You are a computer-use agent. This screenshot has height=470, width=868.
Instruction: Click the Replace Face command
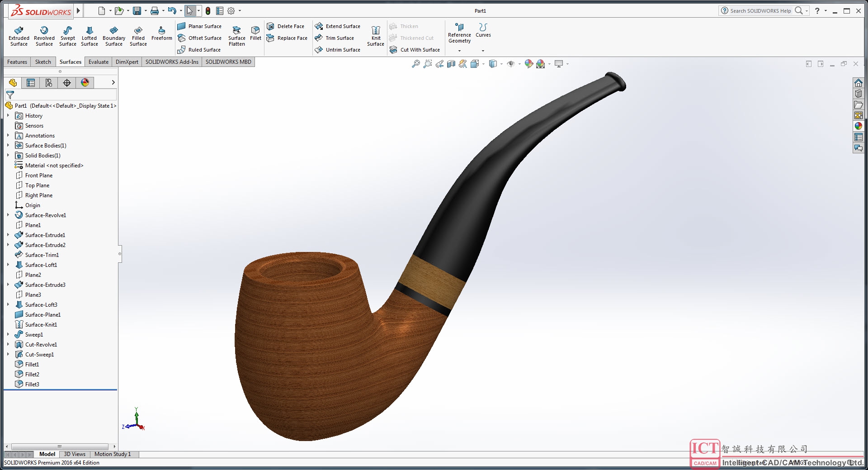(x=287, y=38)
